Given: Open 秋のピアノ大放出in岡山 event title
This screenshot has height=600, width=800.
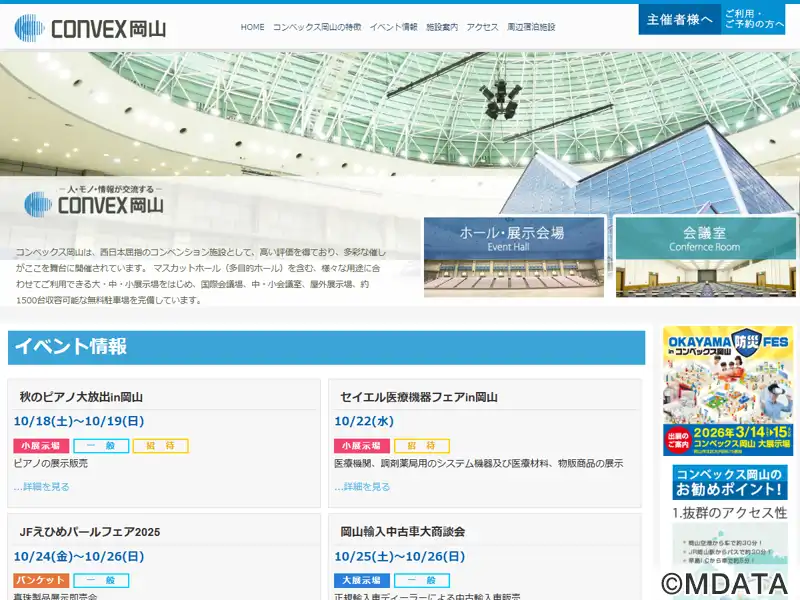Looking at the screenshot, I should coord(81,397).
